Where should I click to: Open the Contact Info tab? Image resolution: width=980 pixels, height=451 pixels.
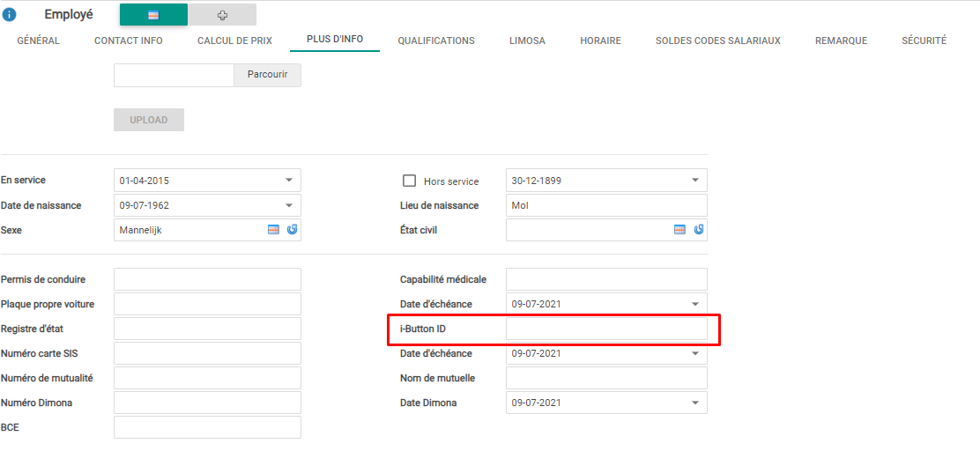(x=128, y=41)
